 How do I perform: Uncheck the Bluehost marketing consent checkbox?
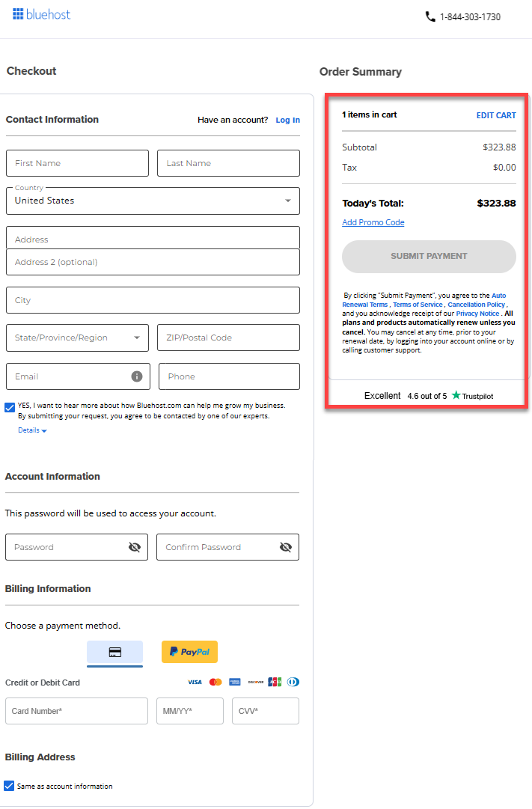tap(9, 406)
